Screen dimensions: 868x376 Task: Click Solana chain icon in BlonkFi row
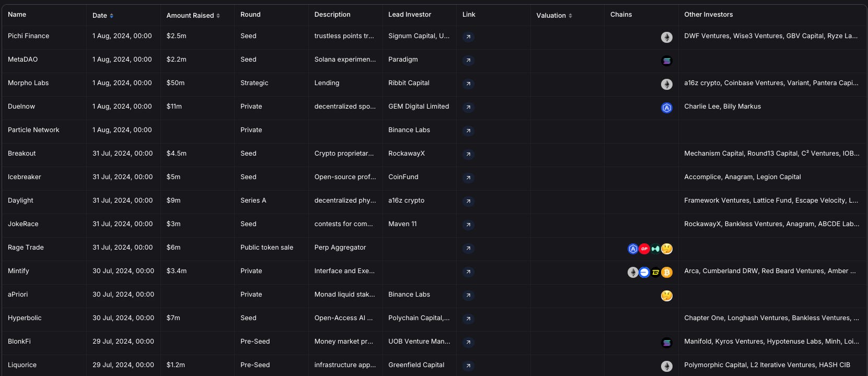click(x=667, y=343)
